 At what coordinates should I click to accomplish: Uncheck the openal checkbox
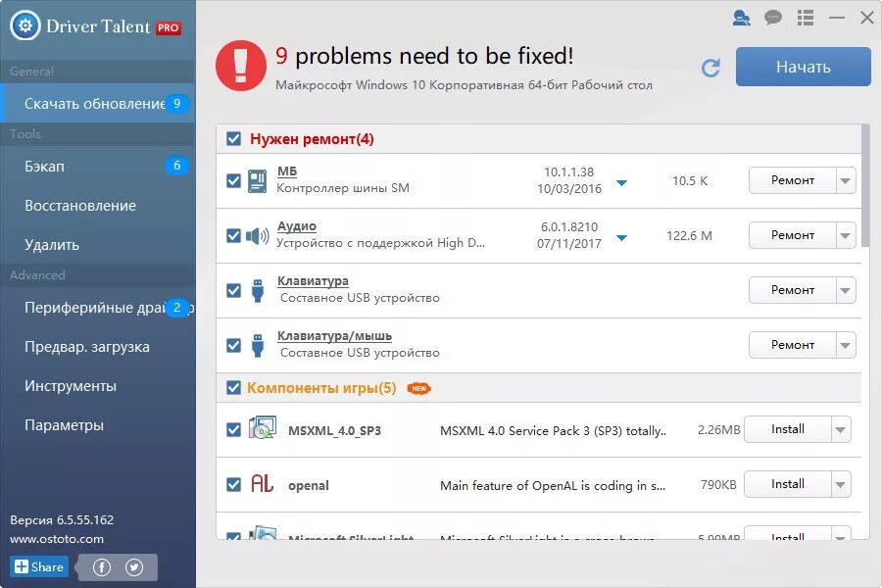click(233, 485)
